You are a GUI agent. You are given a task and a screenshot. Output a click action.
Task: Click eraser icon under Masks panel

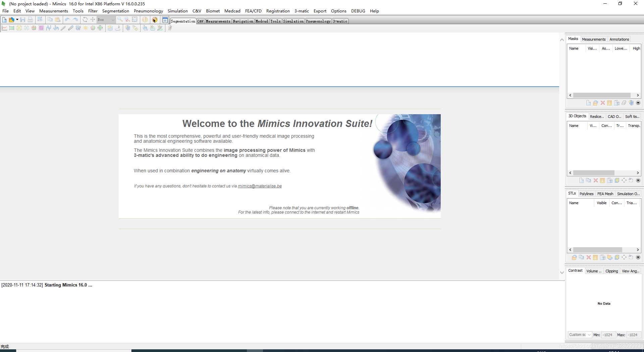624,103
